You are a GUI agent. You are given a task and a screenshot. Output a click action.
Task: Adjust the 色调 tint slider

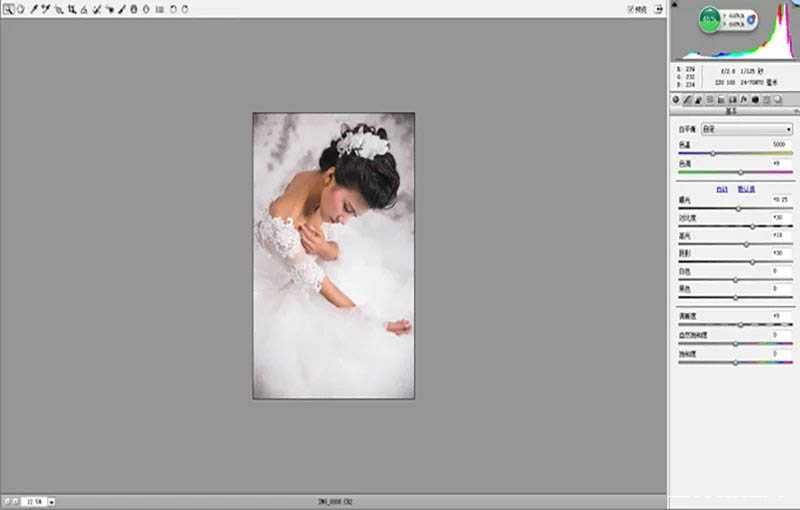(741, 172)
